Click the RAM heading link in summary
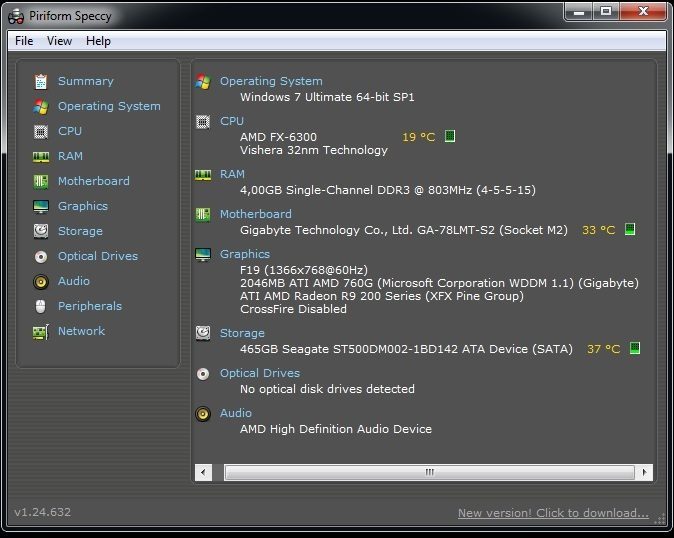 point(232,174)
